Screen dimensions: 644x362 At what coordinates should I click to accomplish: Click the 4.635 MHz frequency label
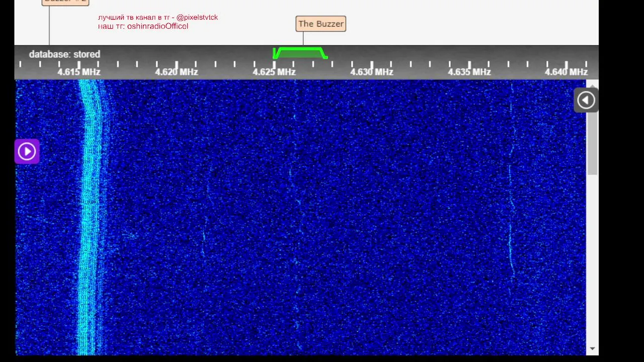click(469, 72)
